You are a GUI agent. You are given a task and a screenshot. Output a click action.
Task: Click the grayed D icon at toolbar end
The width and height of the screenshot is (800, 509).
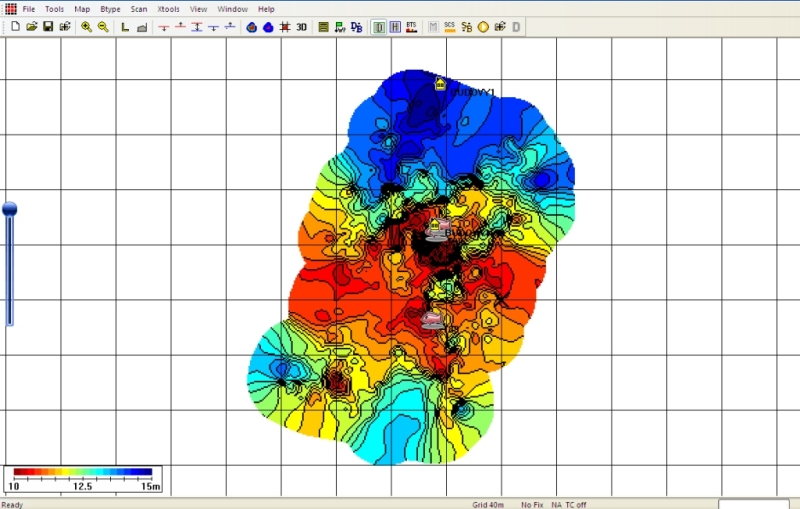(516, 27)
